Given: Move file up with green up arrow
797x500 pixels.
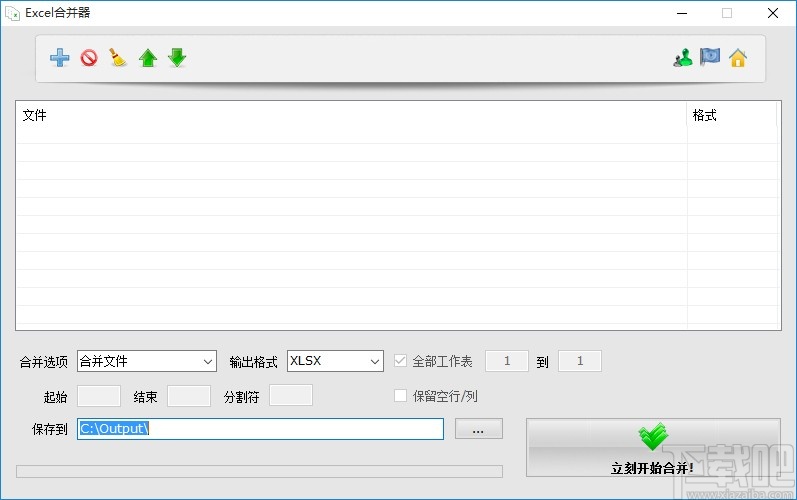Looking at the screenshot, I should click(x=148, y=58).
